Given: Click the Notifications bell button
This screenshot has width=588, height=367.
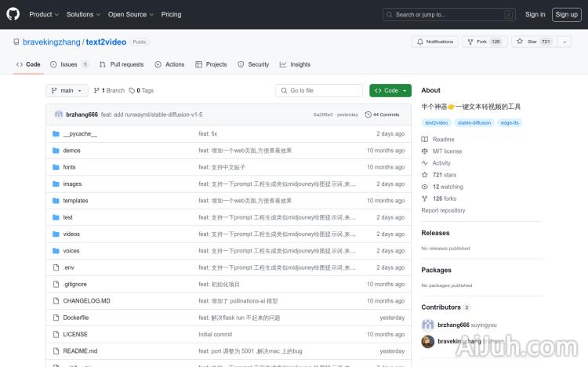Looking at the screenshot, I should click(434, 42).
